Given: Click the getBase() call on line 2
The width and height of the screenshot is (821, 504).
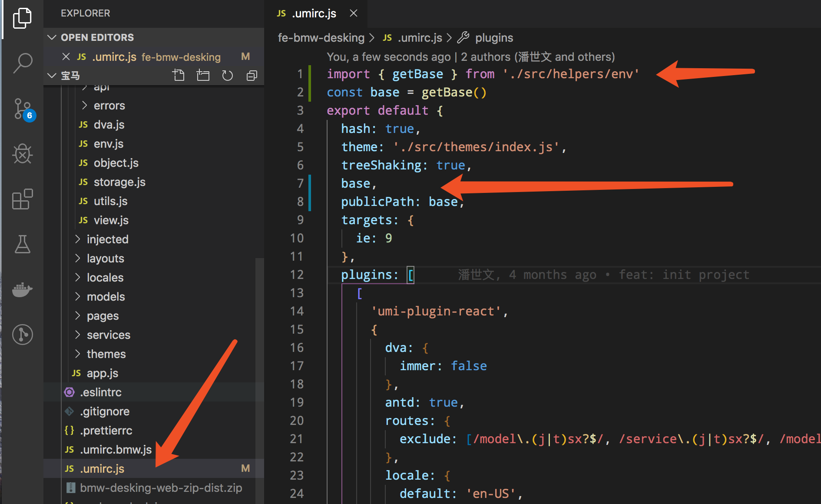Looking at the screenshot, I should (x=454, y=92).
